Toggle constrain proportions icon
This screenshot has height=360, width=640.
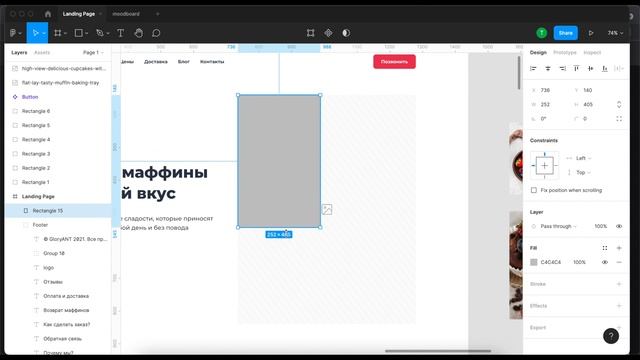click(x=619, y=104)
